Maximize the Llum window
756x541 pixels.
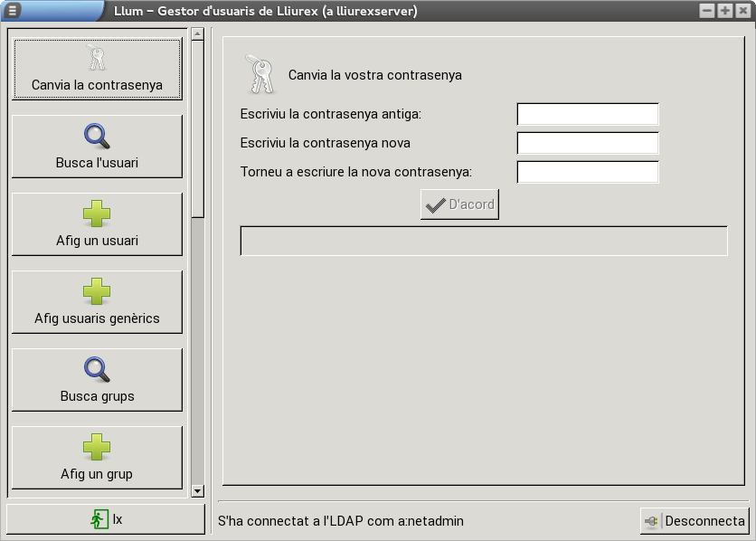[725, 11]
